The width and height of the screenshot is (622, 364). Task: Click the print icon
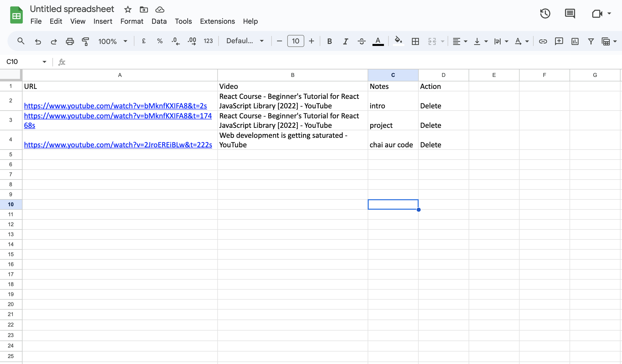pyautogui.click(x=70, y=41)
